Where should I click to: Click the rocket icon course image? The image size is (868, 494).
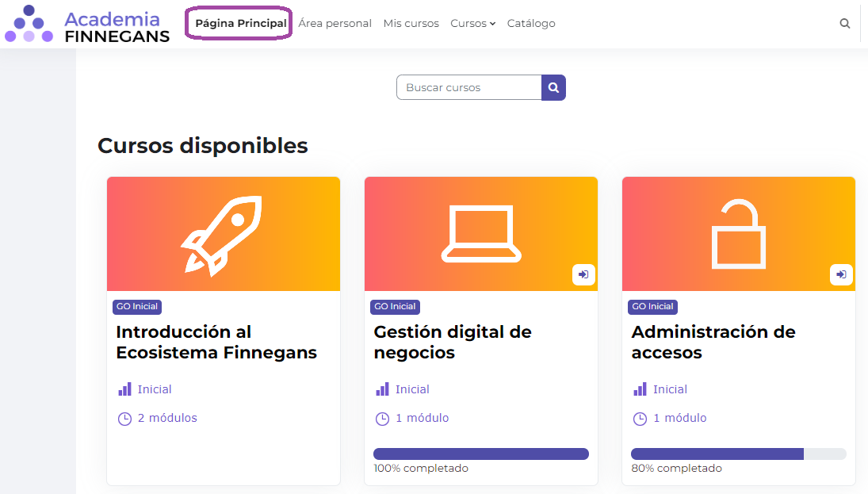point(223,234)
